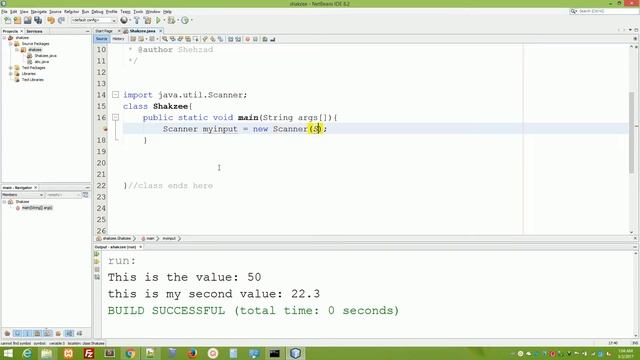The height and width of the screenshot is (360, 640).
Task: Select main(String[] args) in Navigator
Action: pos(37,208)
